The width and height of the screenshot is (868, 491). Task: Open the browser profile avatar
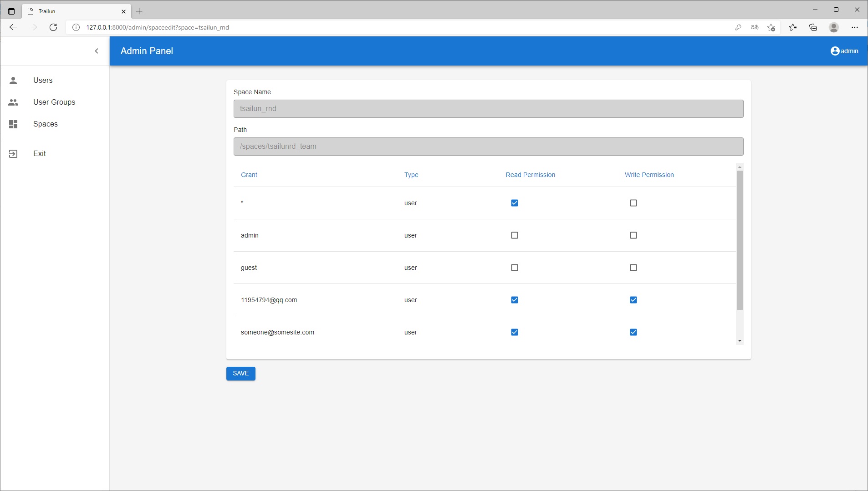(x=834, y=27)
